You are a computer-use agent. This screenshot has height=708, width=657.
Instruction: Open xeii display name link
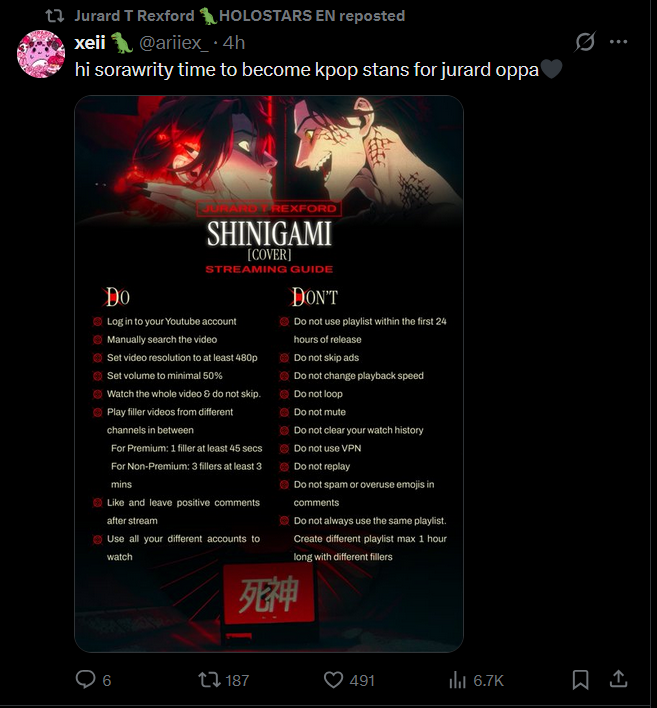tap(90, 43)
